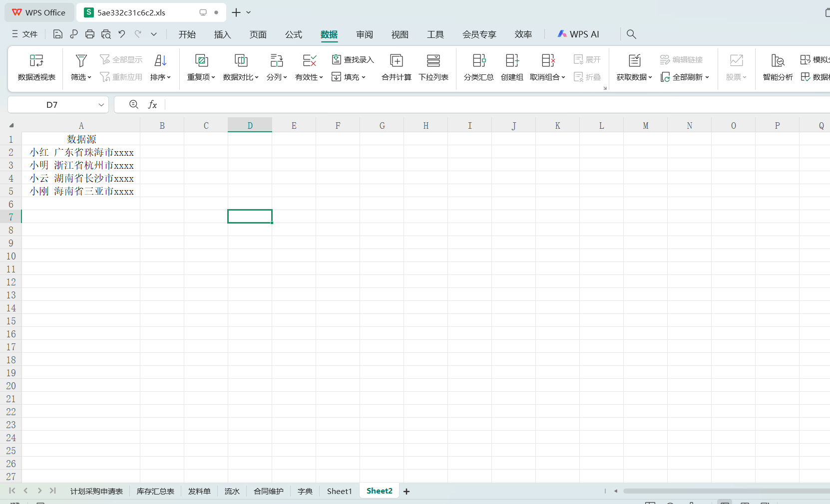This screenshot has height=504, width=830.
Task: Click the 数据对比 icon
Action: [240, 67]
